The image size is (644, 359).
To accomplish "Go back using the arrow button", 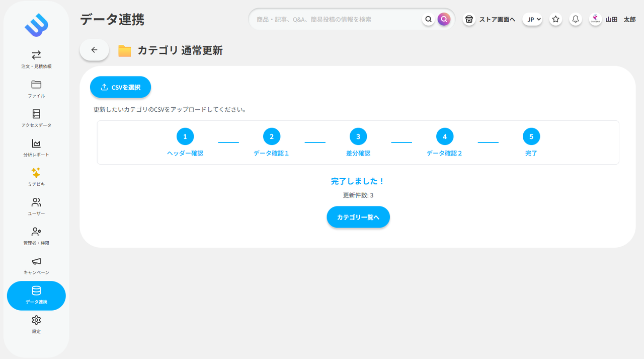I will coord(94,50).
